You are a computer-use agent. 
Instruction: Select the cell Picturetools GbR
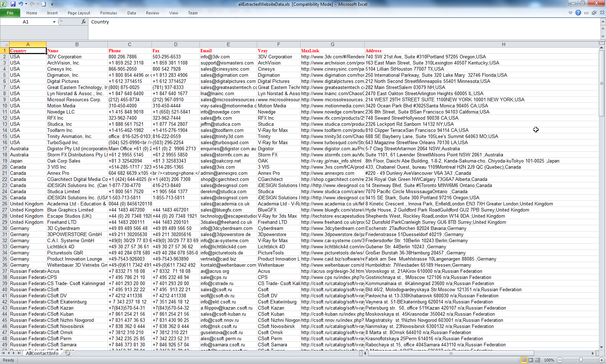[x=77, y=253]
